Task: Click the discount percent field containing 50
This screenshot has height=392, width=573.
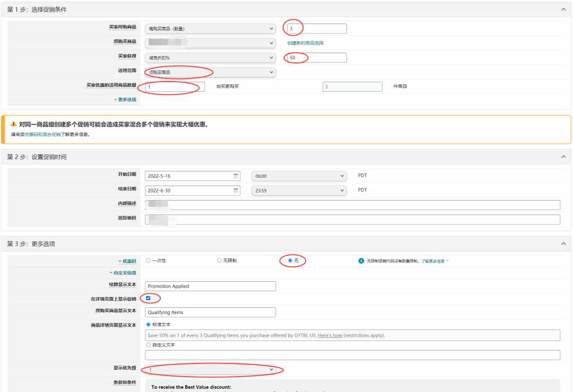Action: pyautogui.click(x=316, y=58)
